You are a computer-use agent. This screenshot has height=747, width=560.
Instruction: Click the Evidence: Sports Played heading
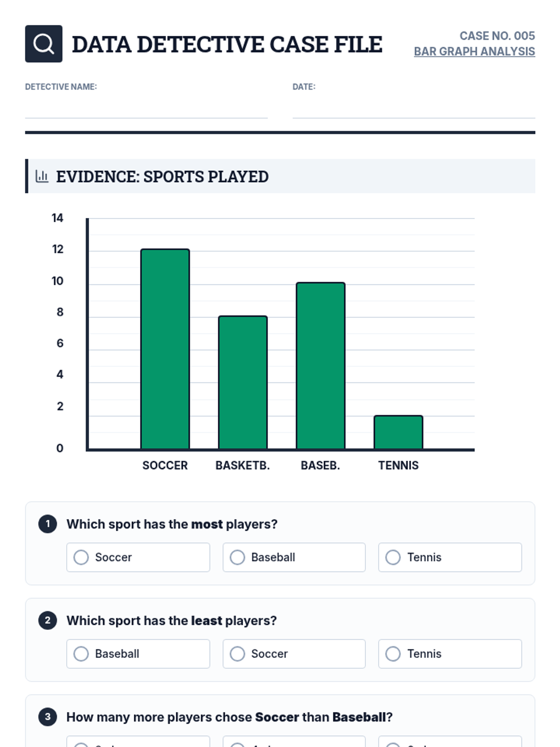162,176
